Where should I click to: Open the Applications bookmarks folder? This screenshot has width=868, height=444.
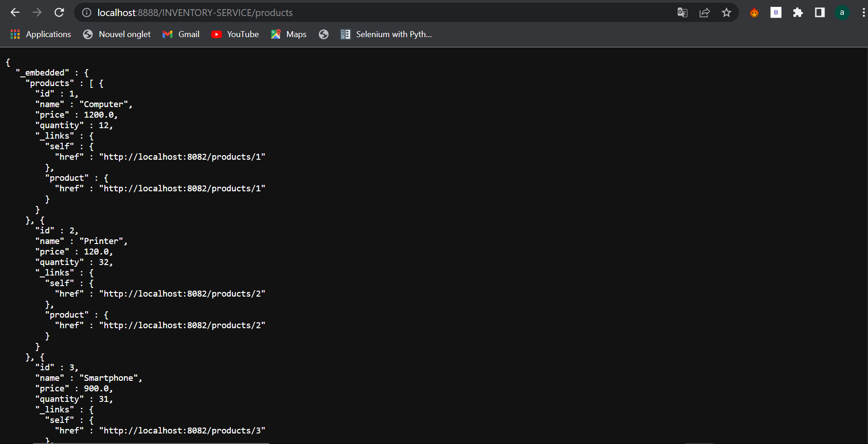pos(40,34)
